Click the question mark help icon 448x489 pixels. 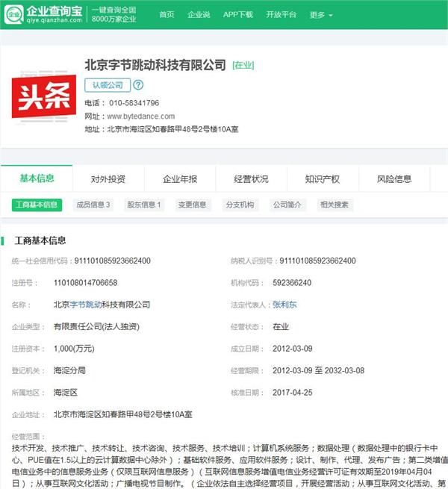point(138,85)
